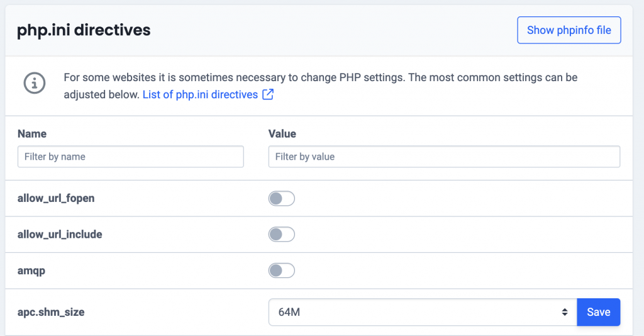
Task: Save the apc.shm_size value
Action: 599,312
